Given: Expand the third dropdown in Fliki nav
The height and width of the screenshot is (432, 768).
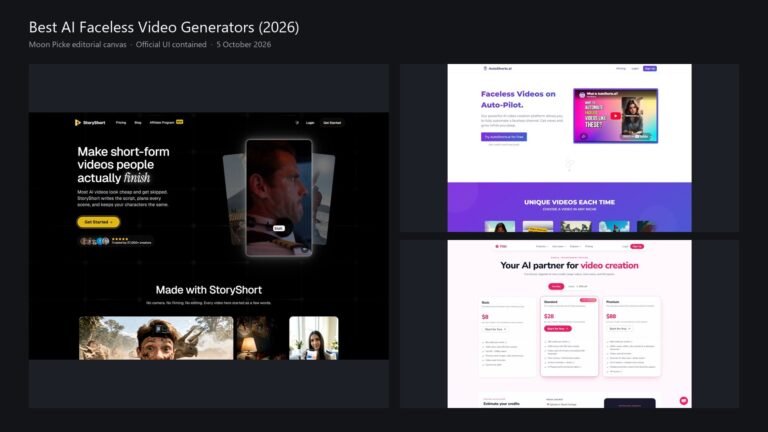Looking at the screenshot, I should (x=575, y=246).
